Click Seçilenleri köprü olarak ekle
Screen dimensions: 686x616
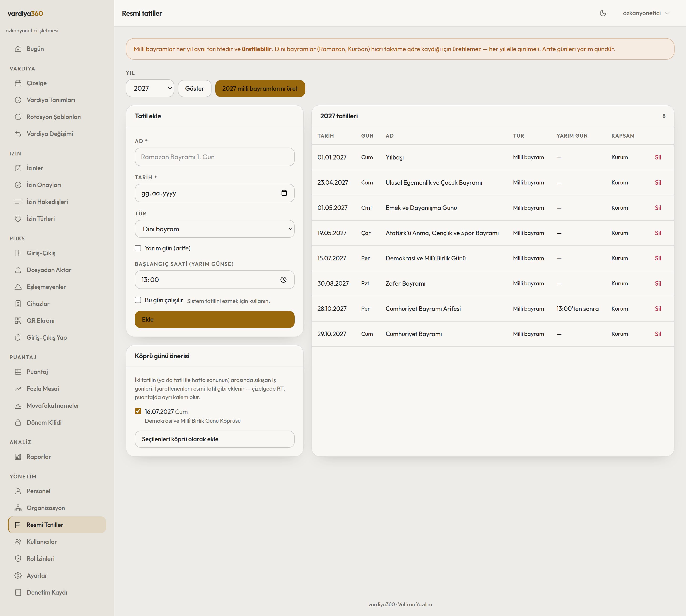pyautogui.click(x=214, y=439)
